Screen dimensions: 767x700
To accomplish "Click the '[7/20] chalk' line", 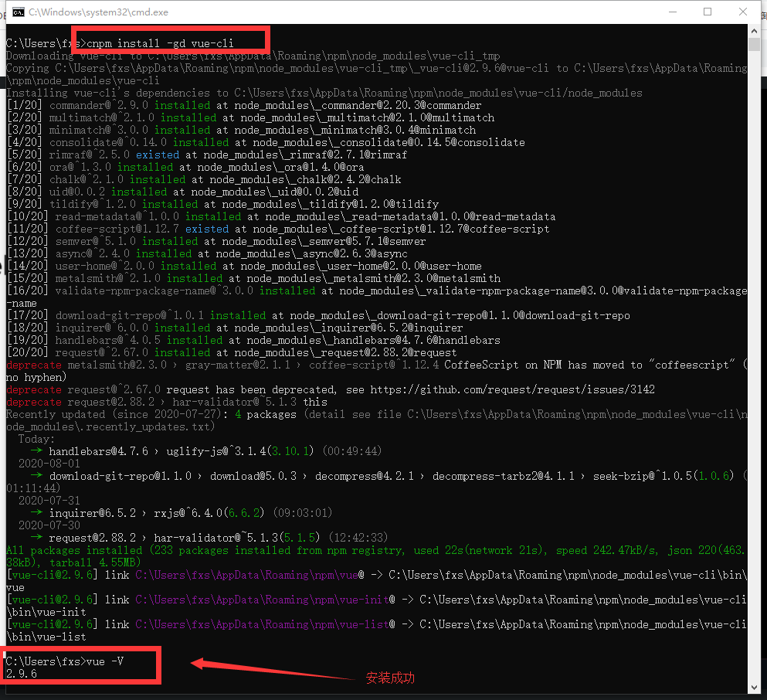I will (x=204, y=179).
